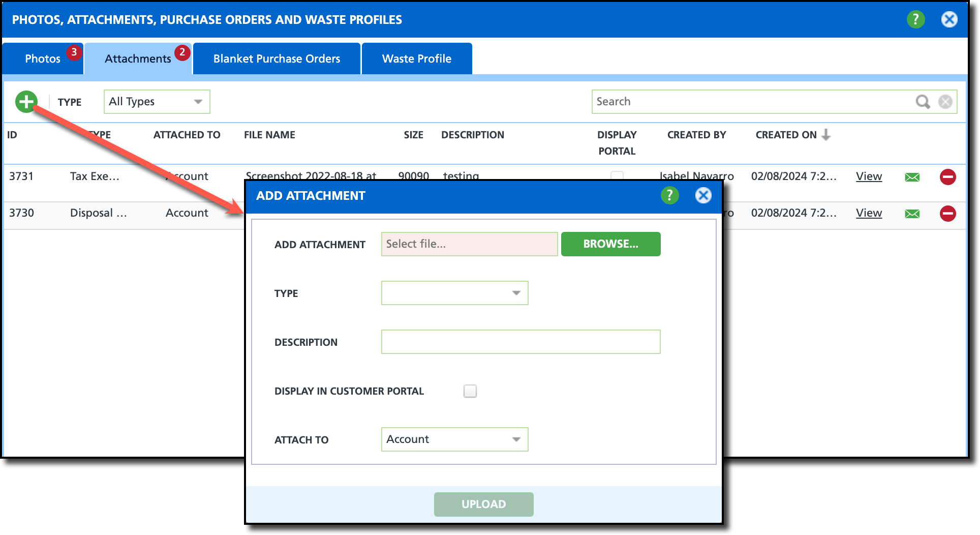Select the Disposal type cell in row 3730
Viewport: 980px width, 535px height.
click(x=99, y=213)
